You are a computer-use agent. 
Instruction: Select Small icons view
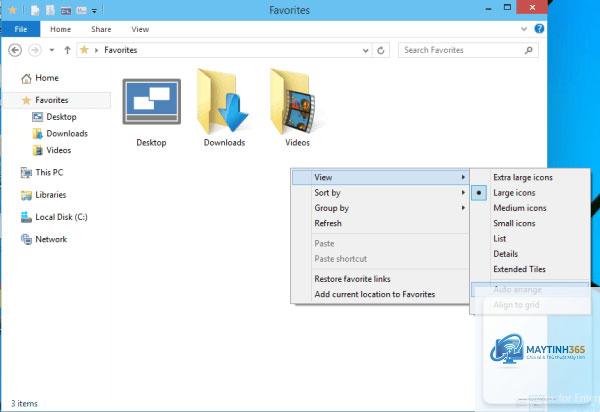pyautogui.click(x=530, y=223)
